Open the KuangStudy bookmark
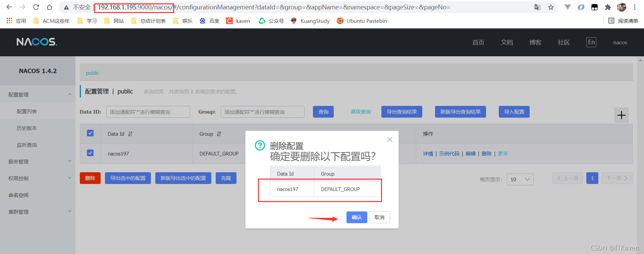Screen dimensions: 644x254 310,21
